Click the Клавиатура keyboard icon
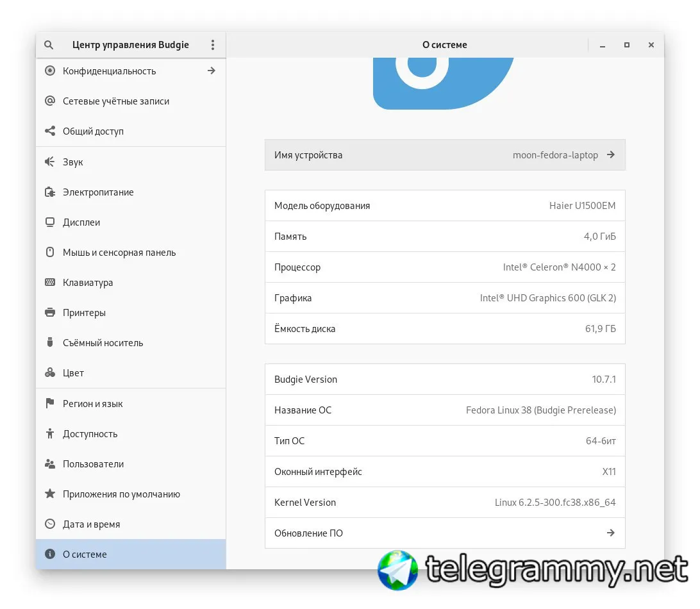Image resolution: width=700 pixels, height=609 pixels. click(x=50, y=282)
